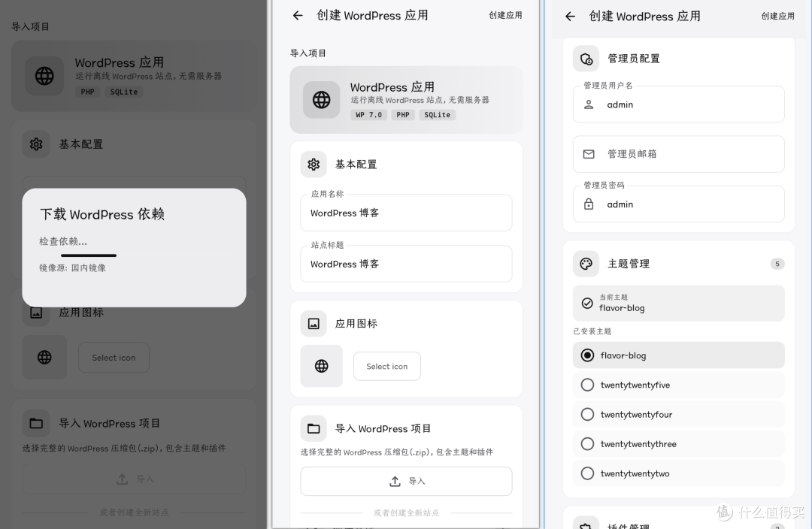Click the 导入 upload button in middle panel

pos(406,482)
